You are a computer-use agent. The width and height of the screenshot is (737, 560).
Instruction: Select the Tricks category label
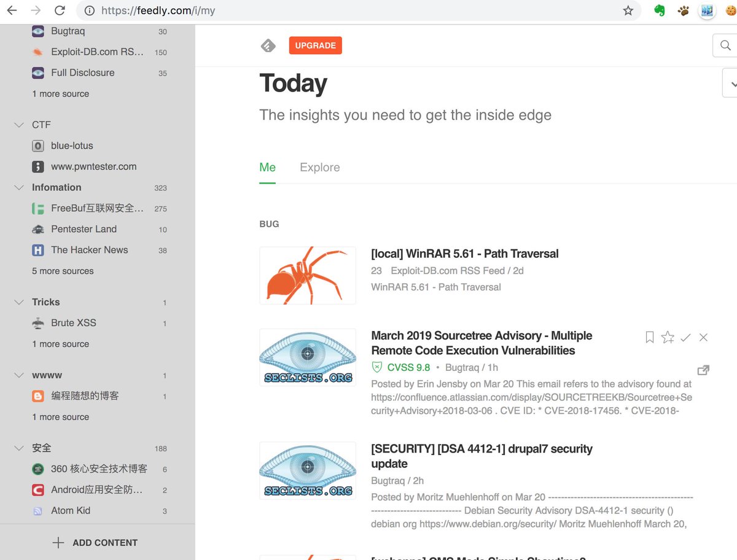point(45,302)
